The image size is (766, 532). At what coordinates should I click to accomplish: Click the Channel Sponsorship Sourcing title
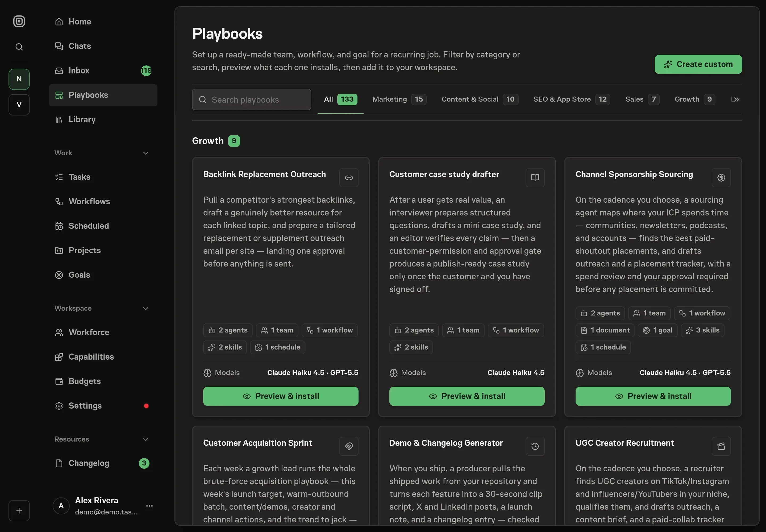(634, 174)
